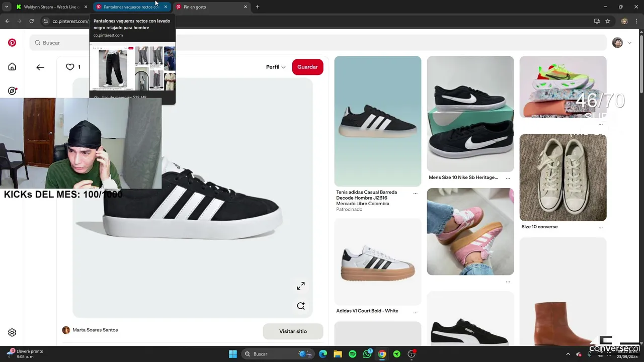Open the Pinterest home feed icon in sidebar
This screenshot has height=362, width=644.
(x=12, y=67)
